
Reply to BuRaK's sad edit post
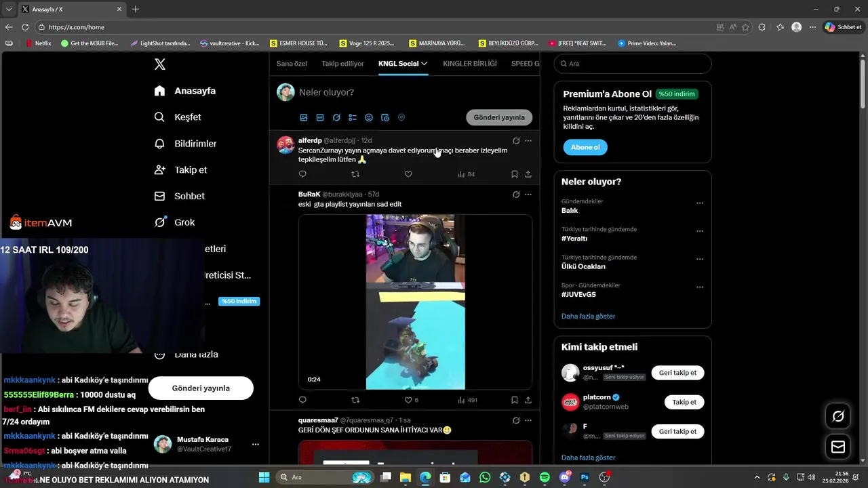(302, 400)
